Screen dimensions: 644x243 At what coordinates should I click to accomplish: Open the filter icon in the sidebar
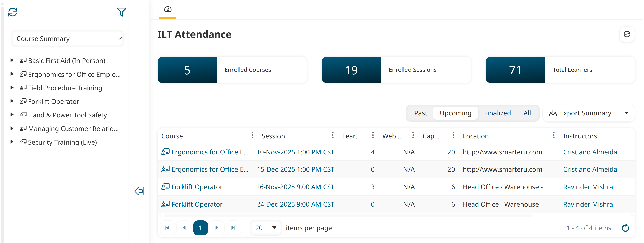(122, 12)
